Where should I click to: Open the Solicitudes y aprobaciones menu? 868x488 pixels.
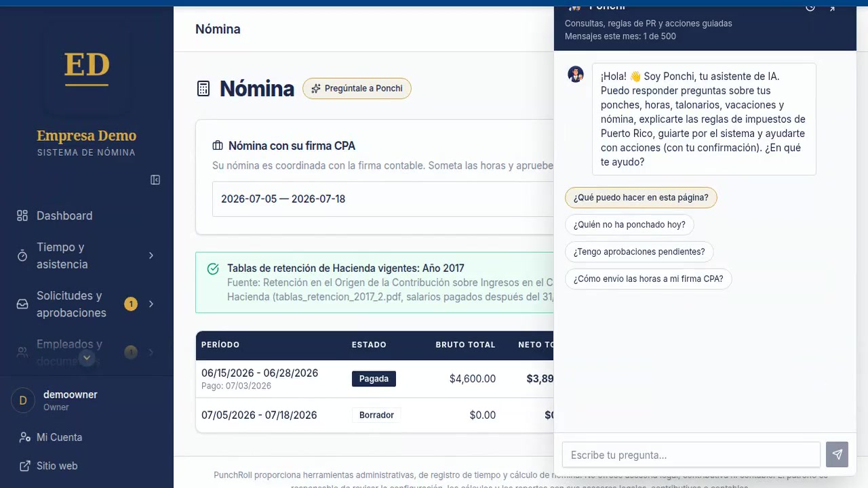pyautogui.click(x=87, y=304)
